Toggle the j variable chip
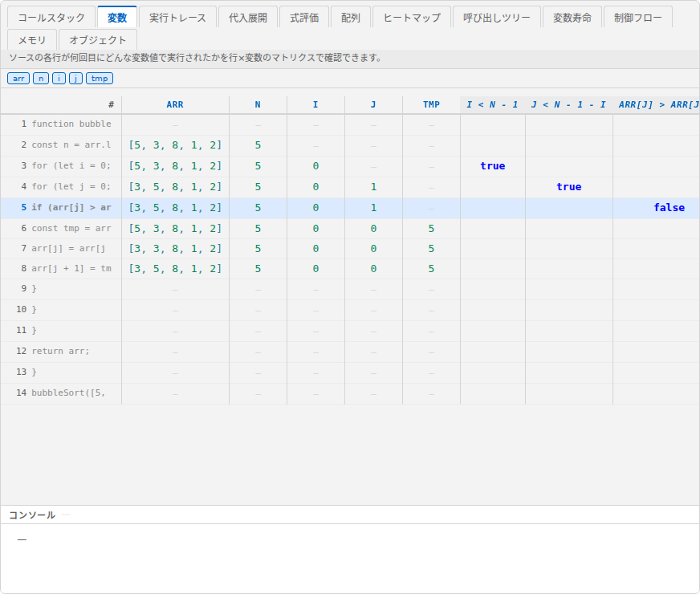Viewport: 700px width, 594px height. pyautogui.click(x=76, y=79)
